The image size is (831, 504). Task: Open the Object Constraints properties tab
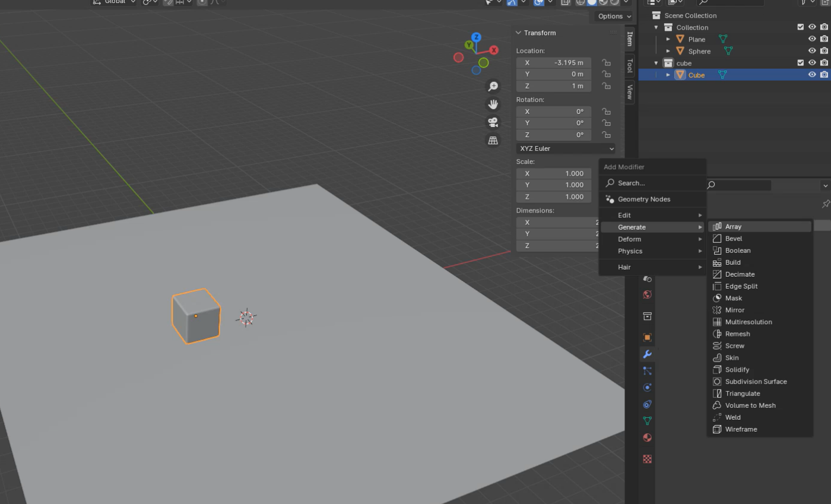[647, 404]
